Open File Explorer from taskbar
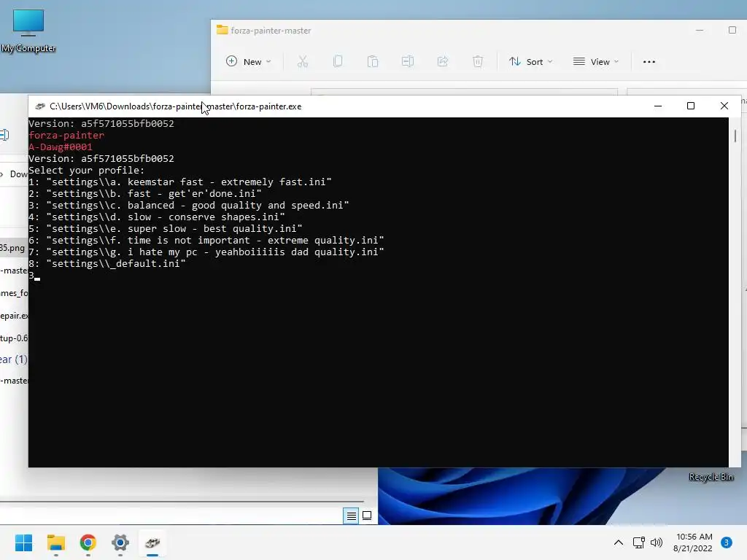 click(55, 542)
